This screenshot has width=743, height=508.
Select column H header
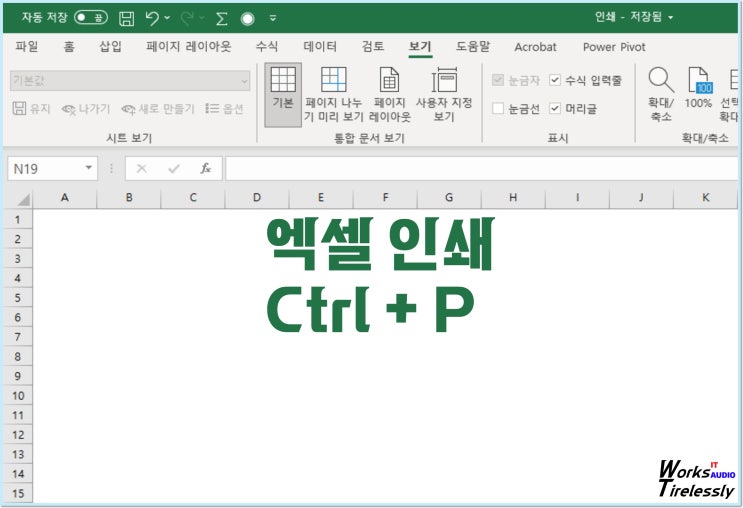click(x=513, y=198)
